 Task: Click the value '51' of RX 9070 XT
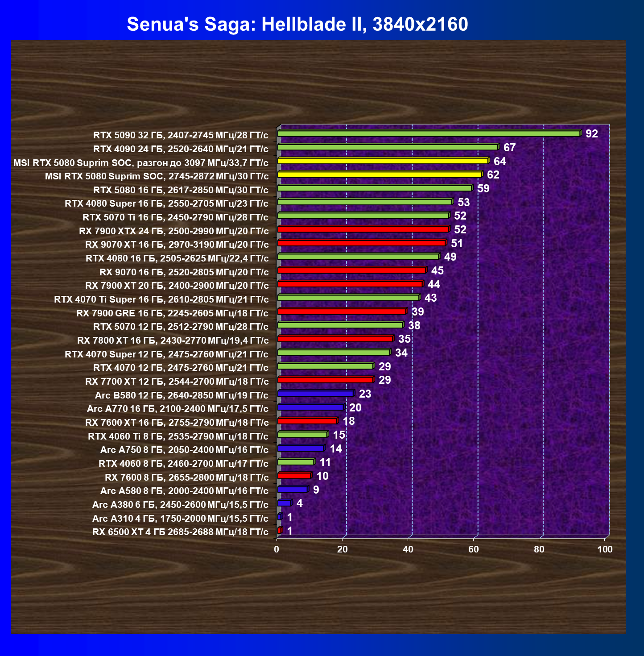click(457, 243)
